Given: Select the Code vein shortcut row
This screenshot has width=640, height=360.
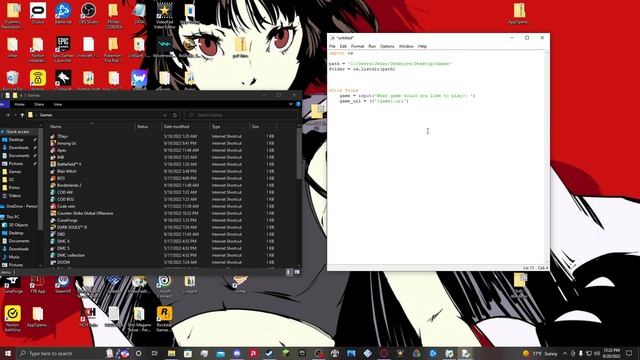Looking at the screenshot, I should click(x=163, y=206).
